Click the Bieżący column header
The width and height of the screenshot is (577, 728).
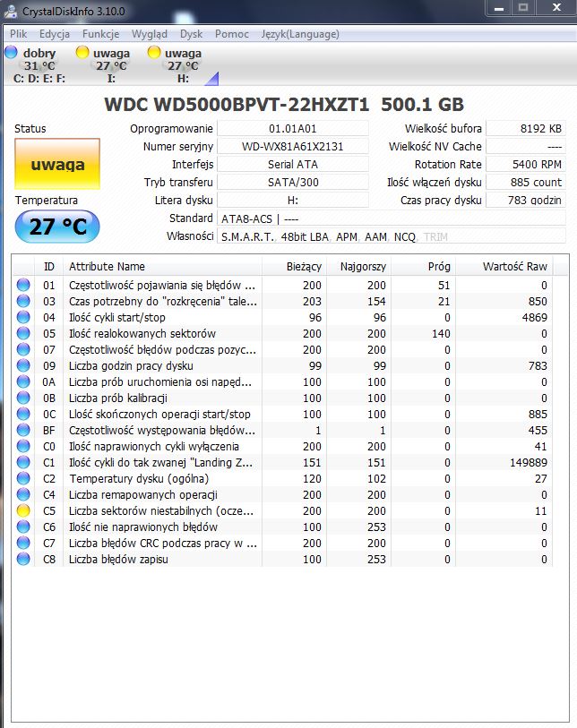295,267
